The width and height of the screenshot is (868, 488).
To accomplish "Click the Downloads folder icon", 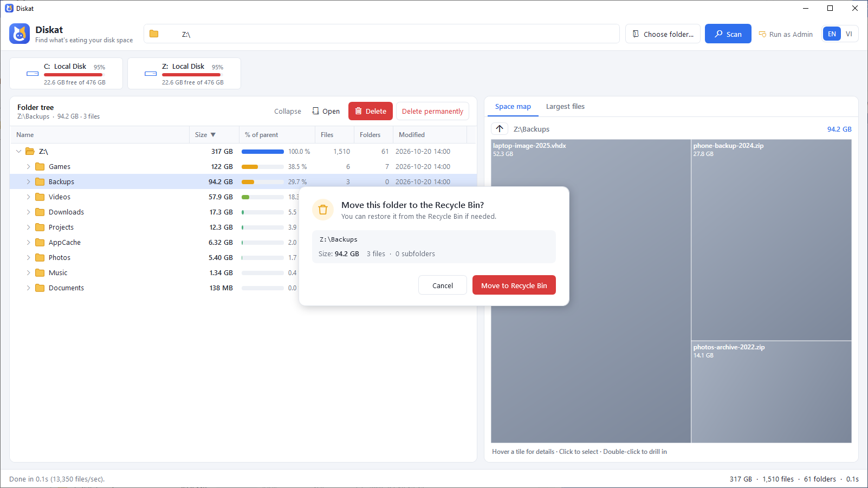I will [40, 212].
